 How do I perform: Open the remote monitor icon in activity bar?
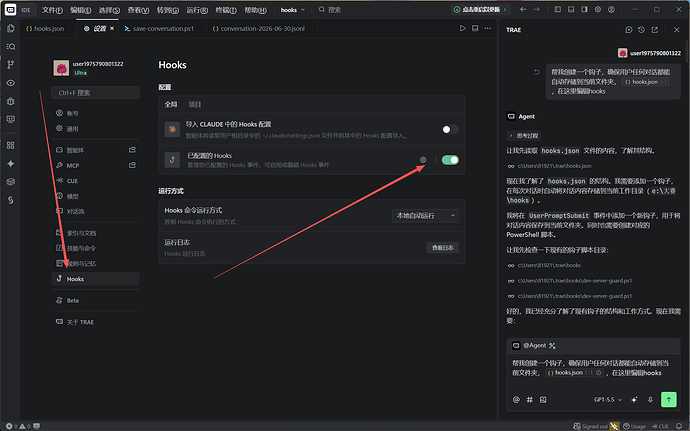pos(11,119)
